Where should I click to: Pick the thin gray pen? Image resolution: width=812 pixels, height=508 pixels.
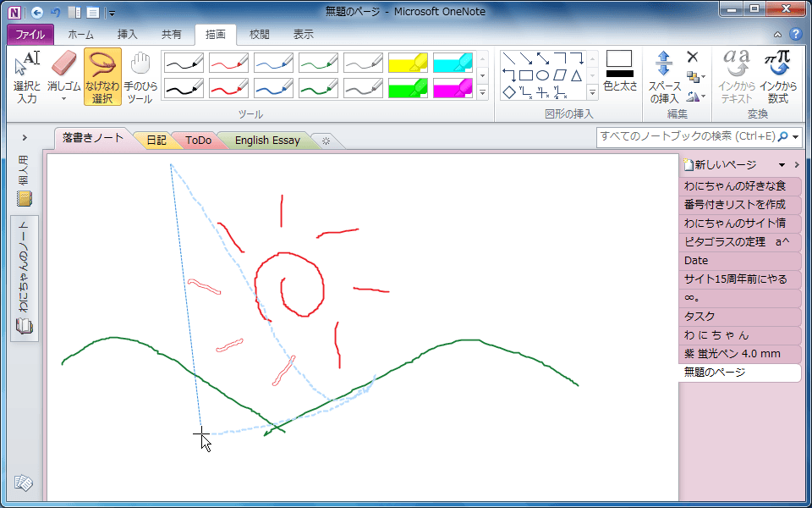(x=363, y=62)
